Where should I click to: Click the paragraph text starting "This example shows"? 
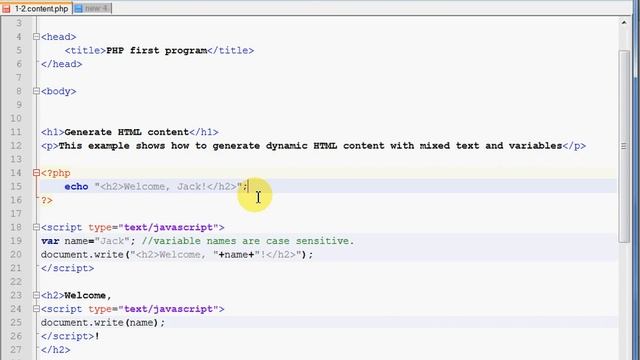coord(310,146)
